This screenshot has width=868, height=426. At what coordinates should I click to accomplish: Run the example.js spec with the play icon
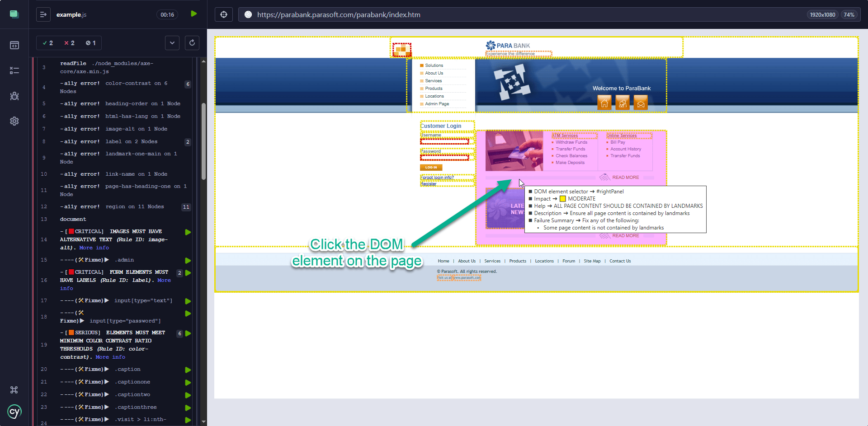(193, 14)
